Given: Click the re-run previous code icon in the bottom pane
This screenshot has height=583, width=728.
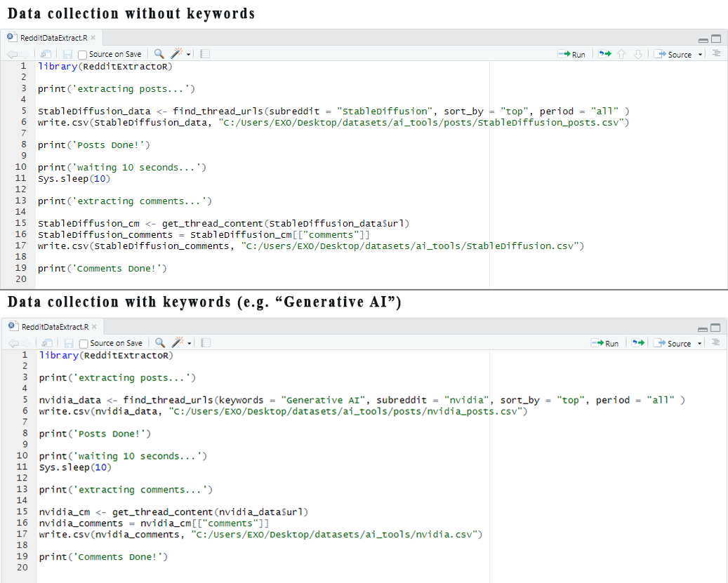Looking at the screenshot, I should click(638, 343).
